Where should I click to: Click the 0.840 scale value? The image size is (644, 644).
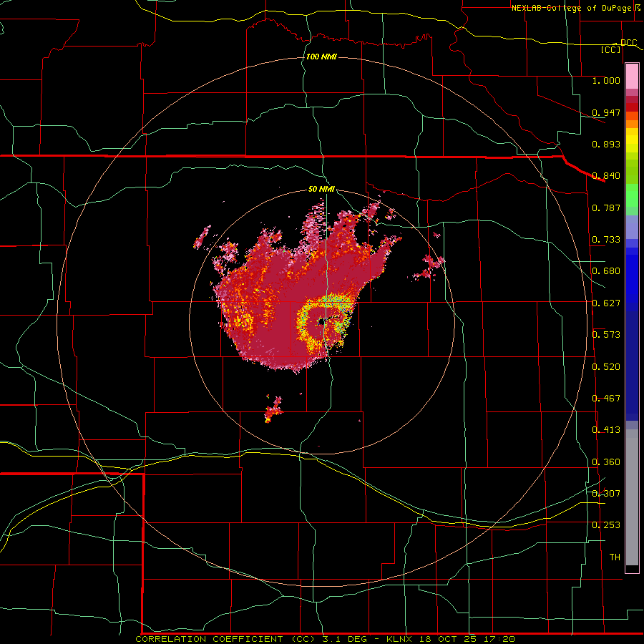click(x=606, y=176)
